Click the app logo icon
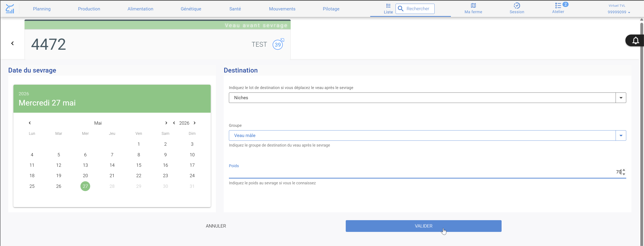 10,9
